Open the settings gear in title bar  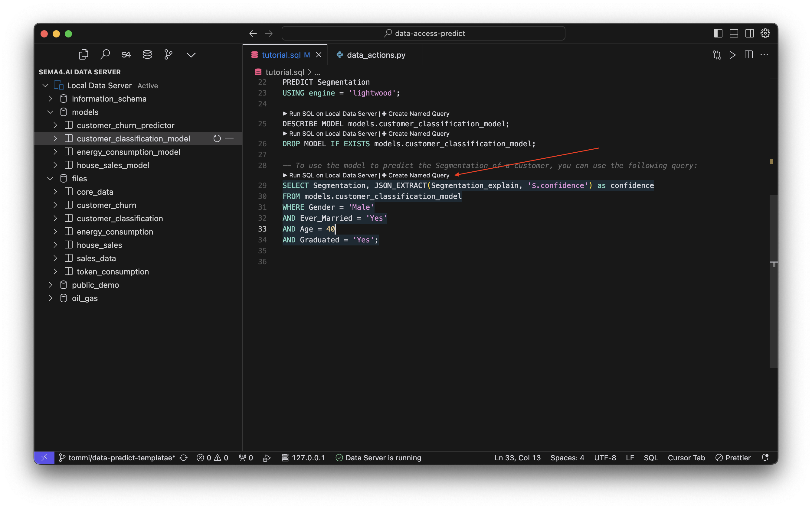pos(765,33)
